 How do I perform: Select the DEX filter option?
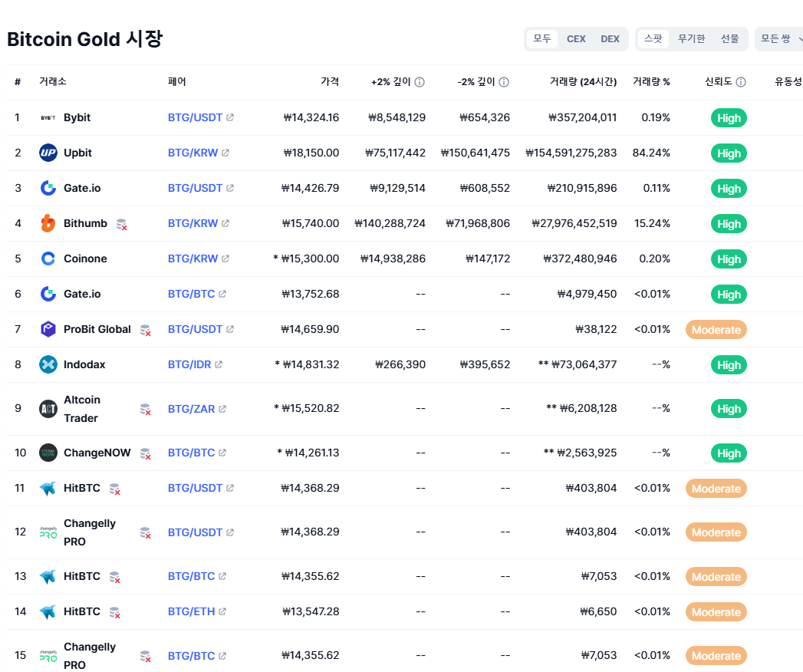tap(610, 39)
